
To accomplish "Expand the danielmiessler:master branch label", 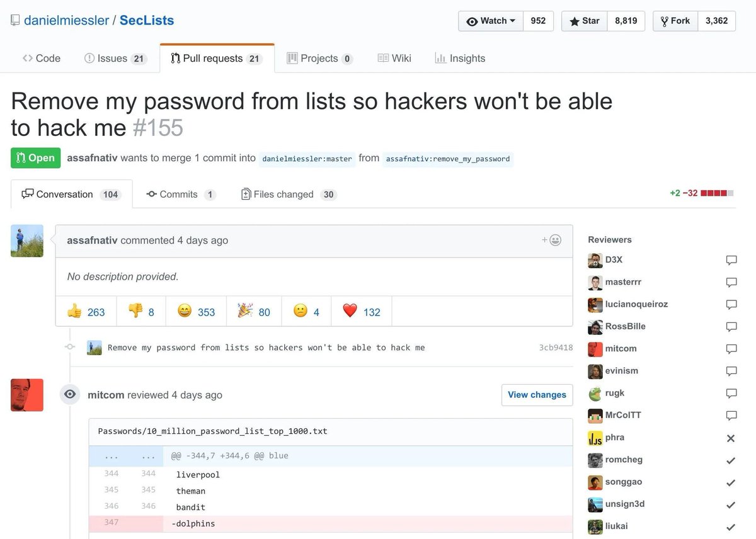I will [307, 159].
